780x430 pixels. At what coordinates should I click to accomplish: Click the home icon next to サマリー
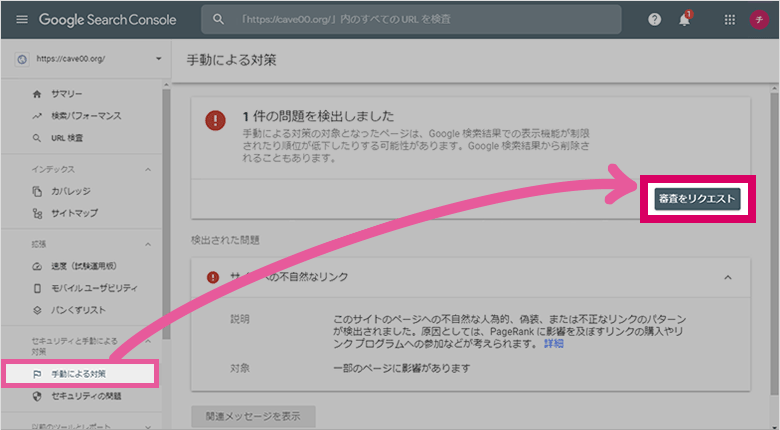tap(37, 94)
